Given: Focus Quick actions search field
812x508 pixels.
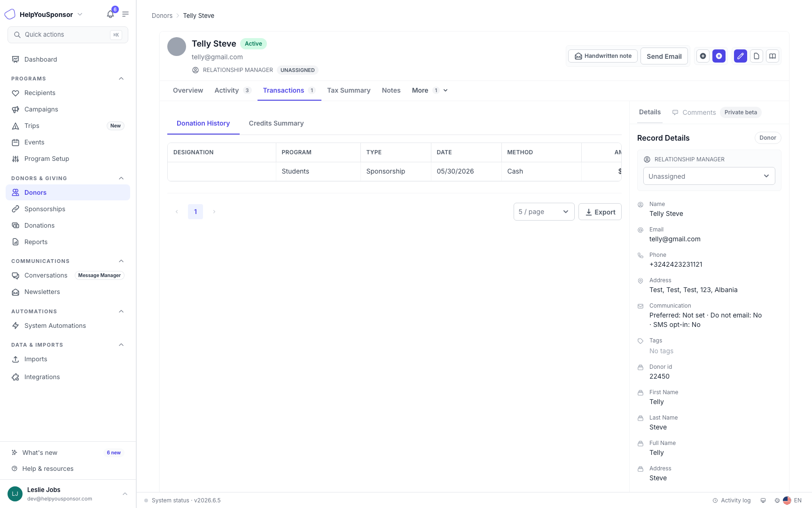Looking at the screenshot, I should coord(68,35).
